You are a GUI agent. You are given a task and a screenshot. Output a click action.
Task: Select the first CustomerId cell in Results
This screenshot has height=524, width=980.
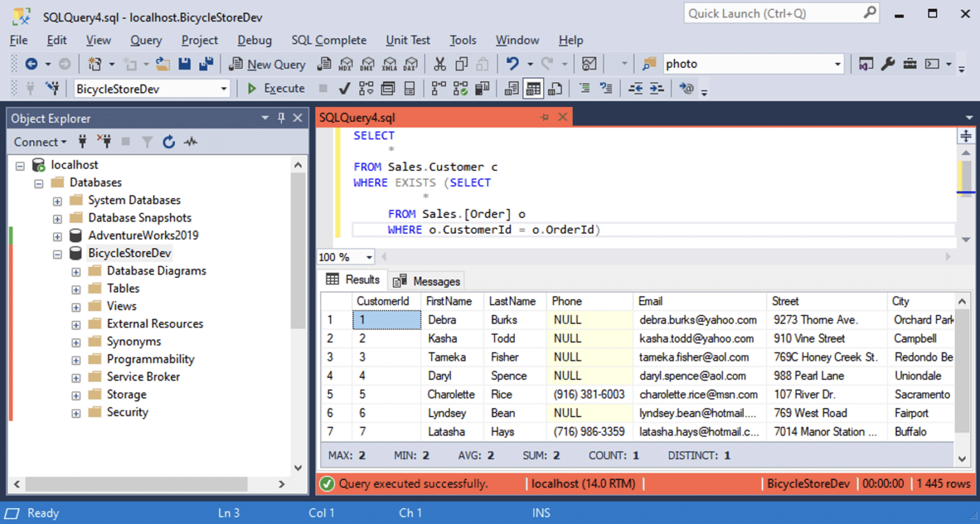coord(387,319)
